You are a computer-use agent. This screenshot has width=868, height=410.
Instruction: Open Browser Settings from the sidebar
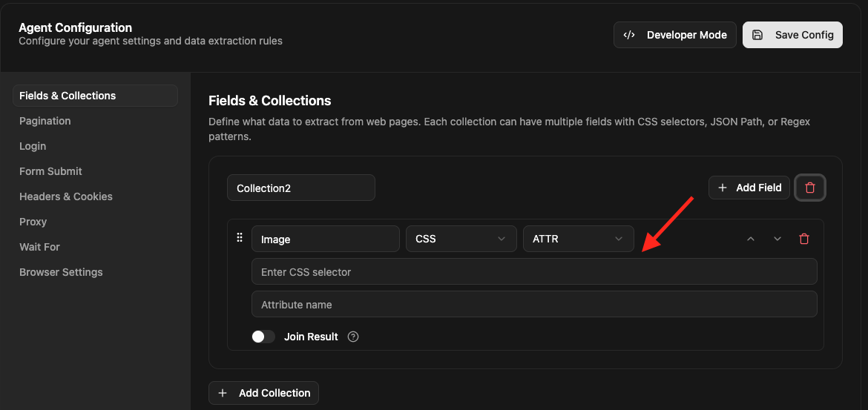click(x=61, y=272)
